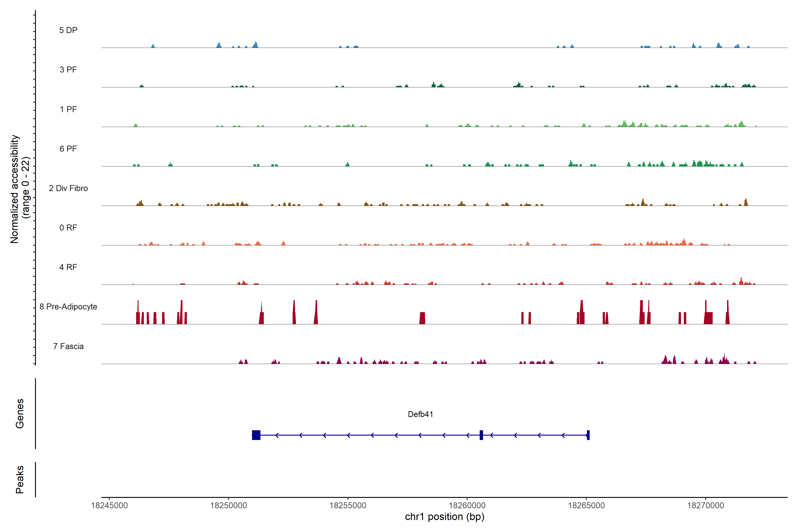The image size is (798, 532).
Task: Select the 8 Pre-Adipocyte track label
Action: click(68, 307)
